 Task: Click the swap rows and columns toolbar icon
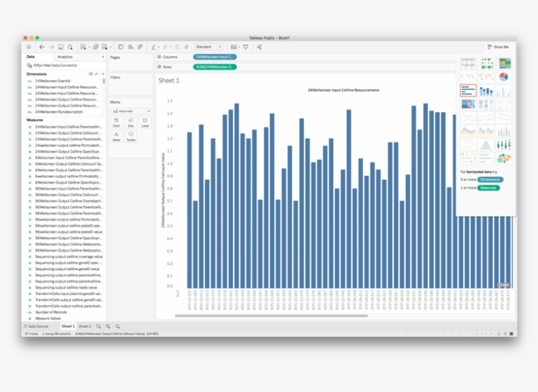coord(121,45)
